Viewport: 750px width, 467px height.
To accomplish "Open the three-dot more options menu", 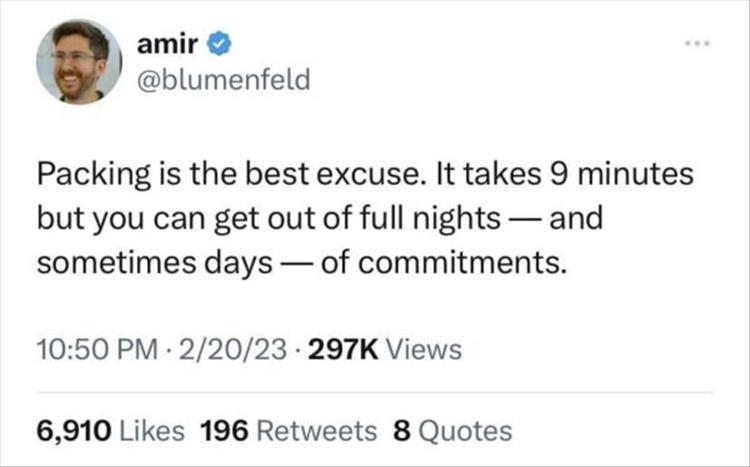I will click(699, 47).
